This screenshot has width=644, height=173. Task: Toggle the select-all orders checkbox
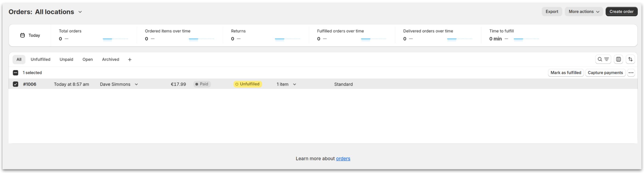coord(15,73)
